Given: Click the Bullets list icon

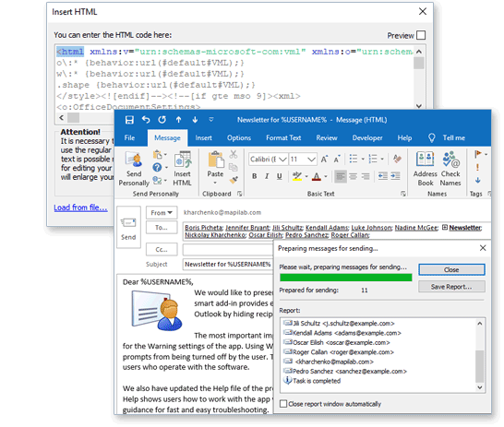Looking at the screenshot, I should tap(354, 159).
